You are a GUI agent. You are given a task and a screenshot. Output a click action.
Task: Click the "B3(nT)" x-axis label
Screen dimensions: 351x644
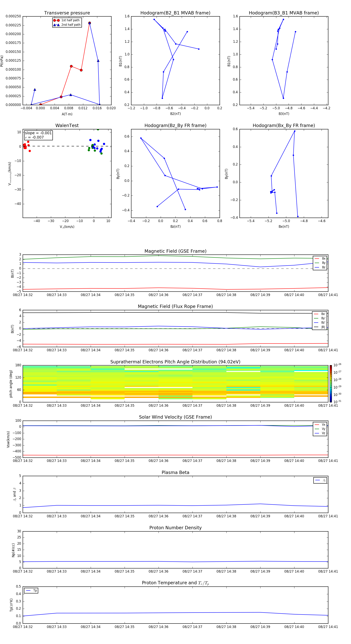pos(284,114)
